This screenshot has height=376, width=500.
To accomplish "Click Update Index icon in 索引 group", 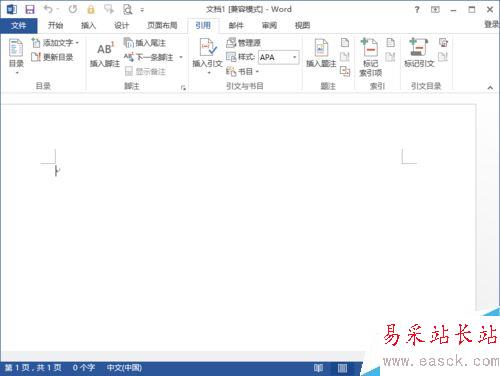I will click(390, 57).
